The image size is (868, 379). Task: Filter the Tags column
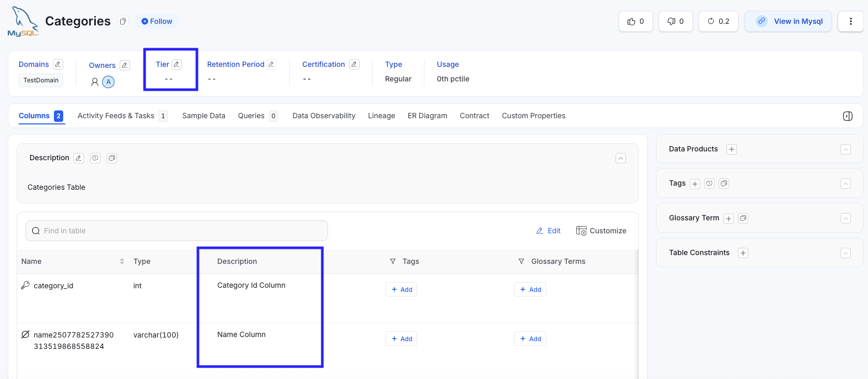[x=393, y=261]
